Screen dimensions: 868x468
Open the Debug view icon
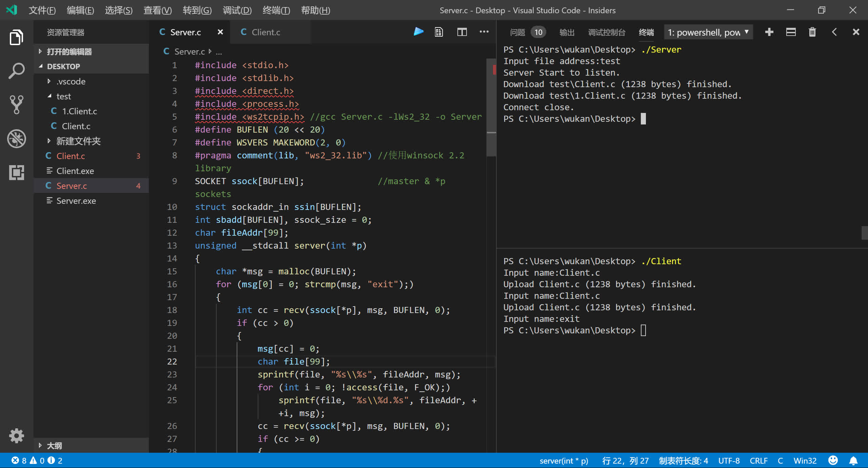coord(16,139)
